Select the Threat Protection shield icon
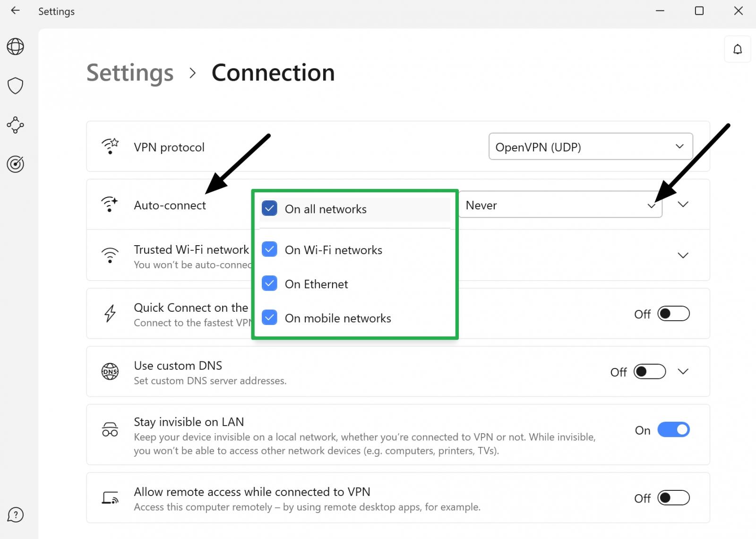Image resolution: width=756 pixels, height=539 pixels. [16, 86]
